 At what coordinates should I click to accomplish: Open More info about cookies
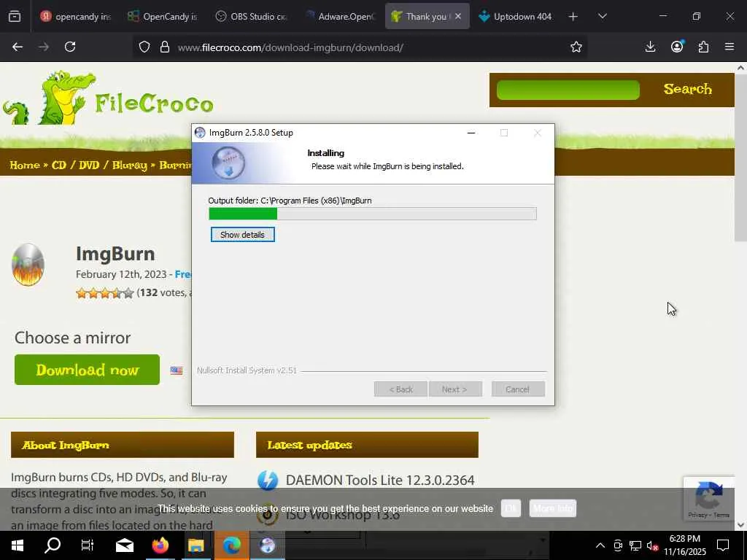[x=553, y=508]
